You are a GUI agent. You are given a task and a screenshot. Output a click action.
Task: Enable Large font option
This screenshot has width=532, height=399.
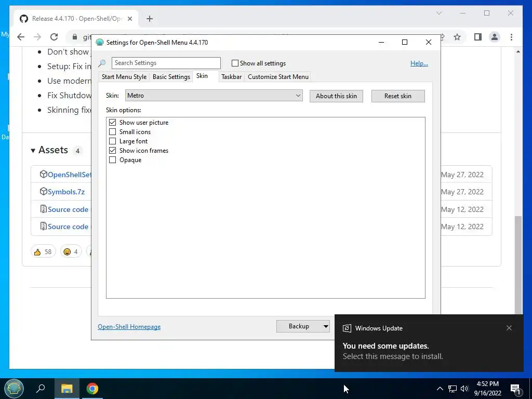[x=112, y=141]
